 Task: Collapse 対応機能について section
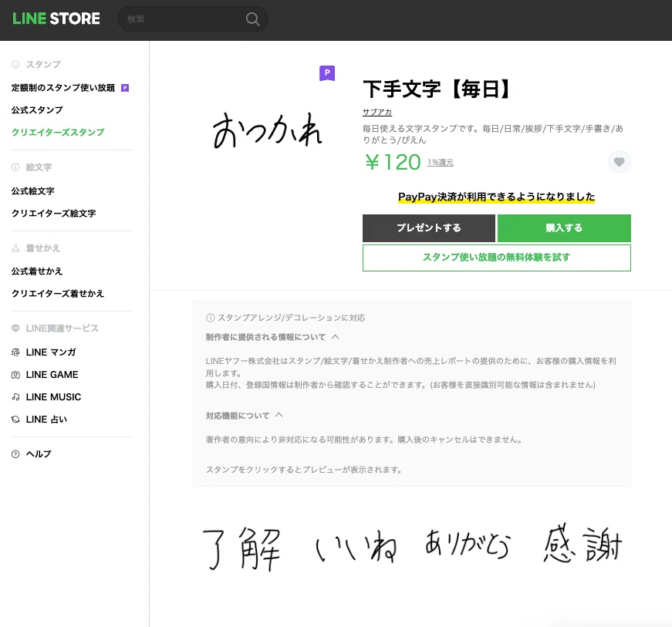click(245, 416)
